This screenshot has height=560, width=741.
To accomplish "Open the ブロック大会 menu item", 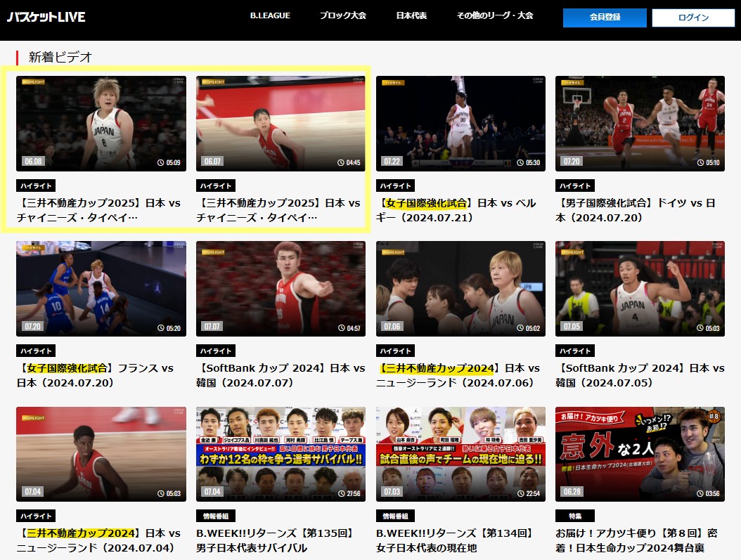I will (342, 15).
